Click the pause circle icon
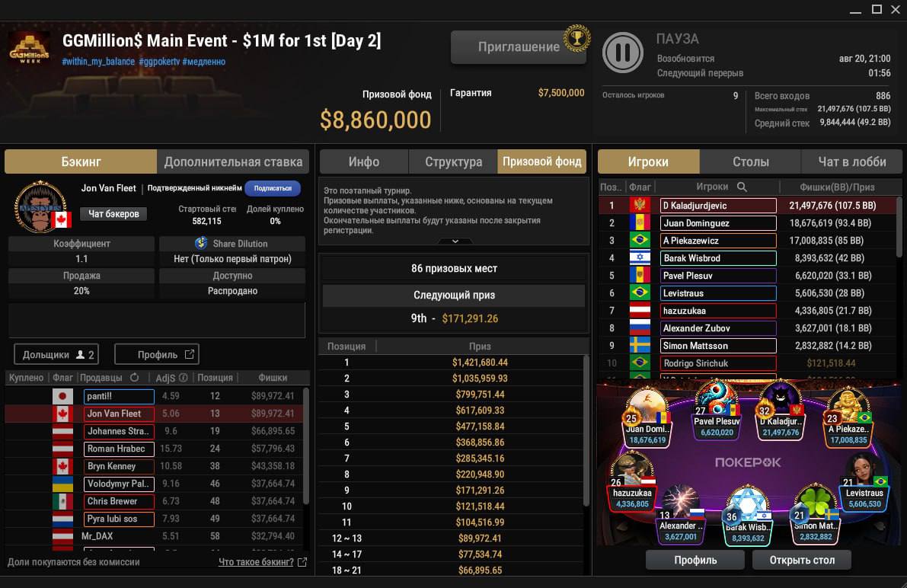 pyautogui.click(x=622, y=53)
